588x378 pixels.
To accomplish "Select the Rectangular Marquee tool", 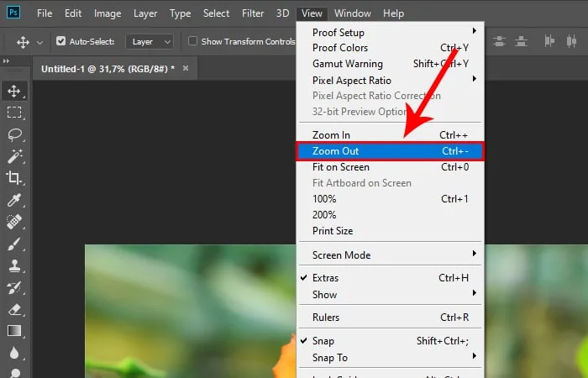I will (14, 113).
